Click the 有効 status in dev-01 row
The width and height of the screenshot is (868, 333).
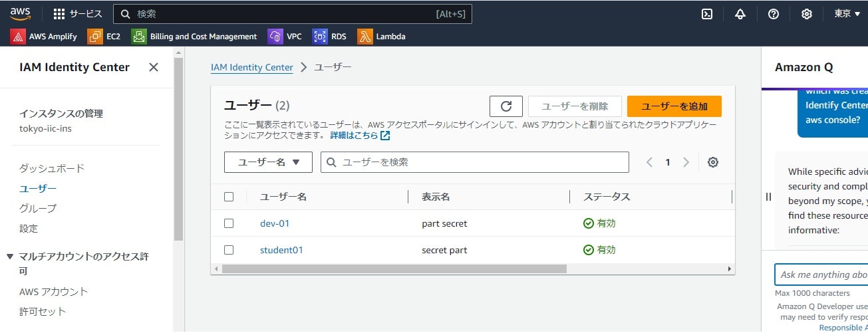pos(599,223)
